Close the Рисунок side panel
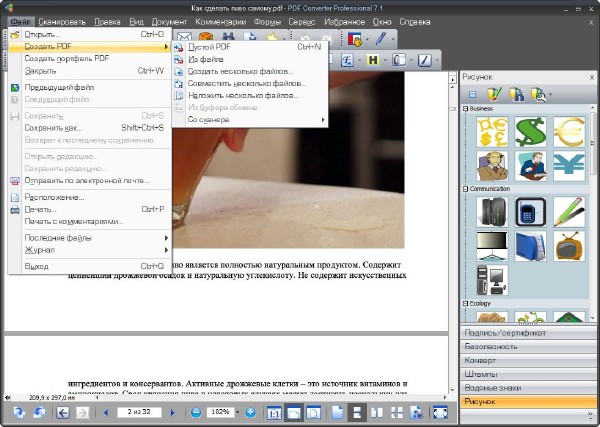This screenshot has height=427, width=600. click(x=591, y=76)
